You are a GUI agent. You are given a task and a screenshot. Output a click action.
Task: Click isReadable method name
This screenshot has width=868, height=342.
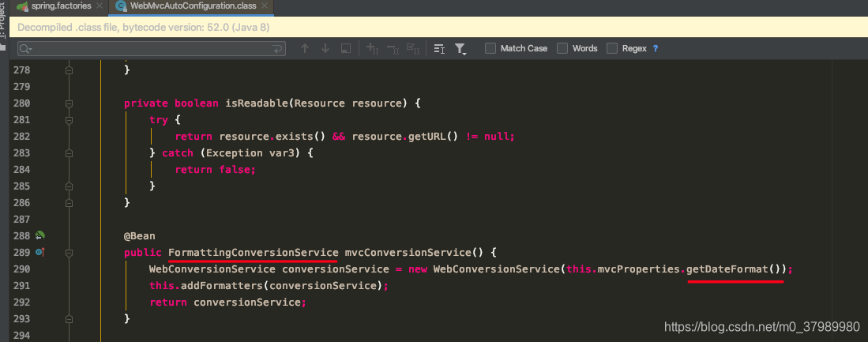coord(257,103)
